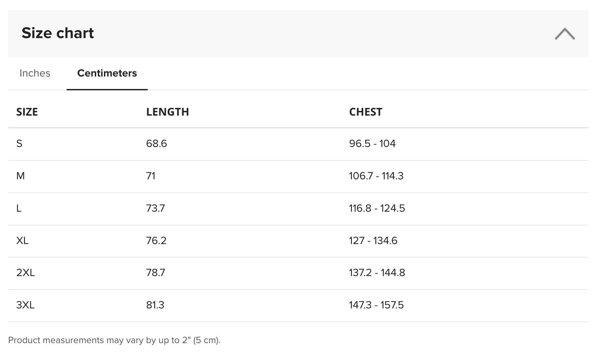Select the Centimeters tab
This screenshot has width=596, height=364.
tap(107, 73)
